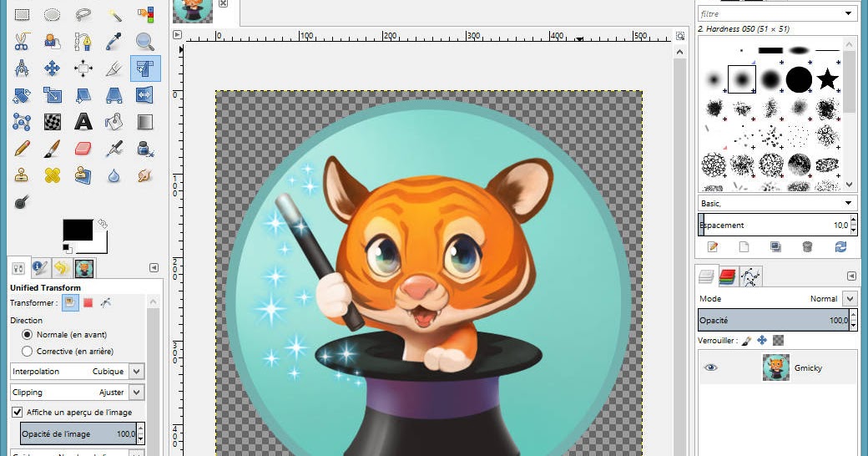Select the Zoom magnifier tool
This screenshot has height=456, width=868.
pyautogui.click(x=145, y=42)
